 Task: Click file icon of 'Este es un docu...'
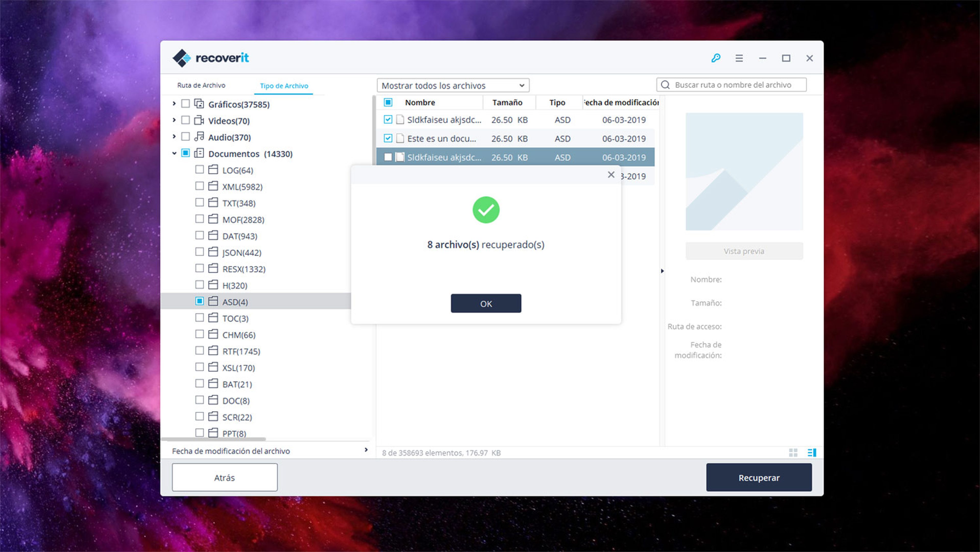pos(400,138)
